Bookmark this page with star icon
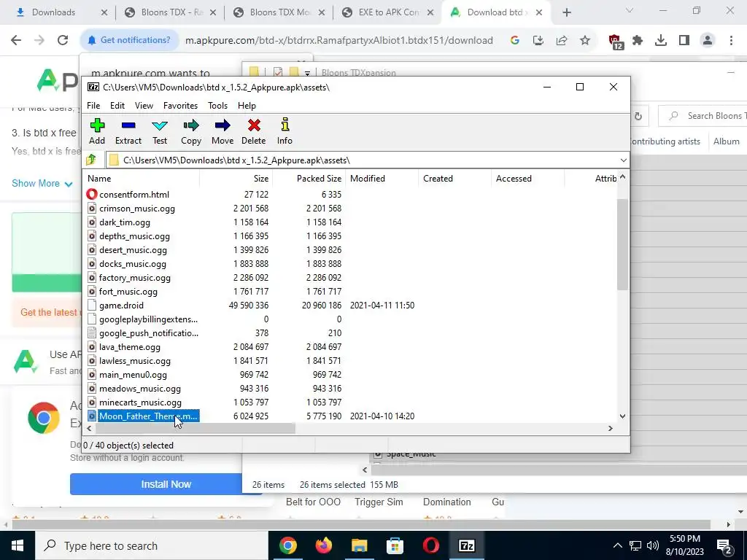Screen dimensions: 747x560 [x=585, y=41]
